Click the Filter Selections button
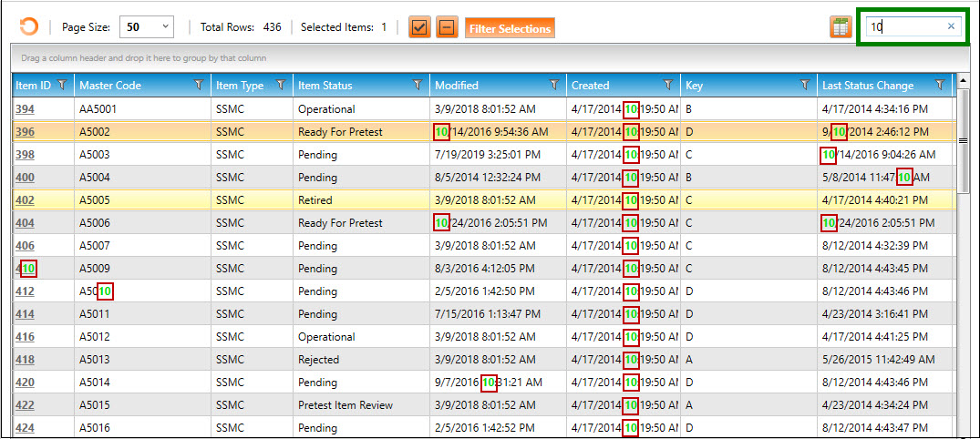This screenshot has height=439, width=980. tap(510, 28)
